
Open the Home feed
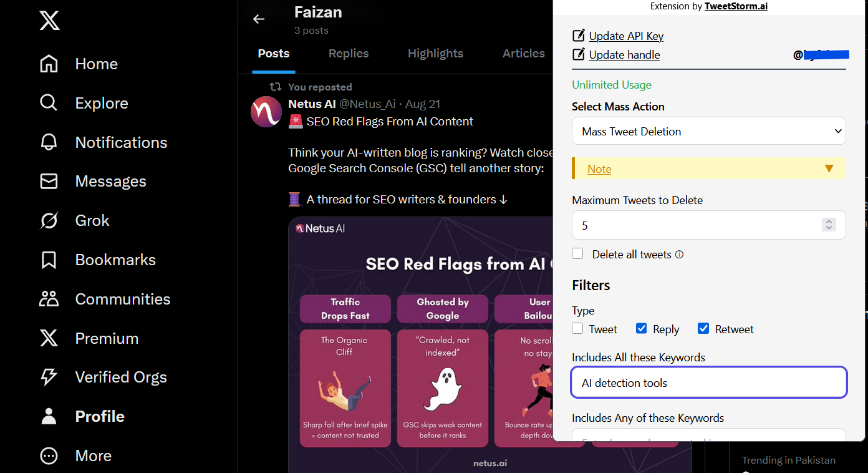pyautogui.click(x=96, y=63)
